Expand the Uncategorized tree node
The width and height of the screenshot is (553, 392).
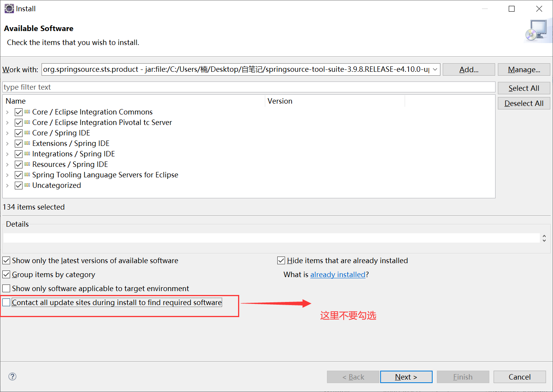click(7, 185)
